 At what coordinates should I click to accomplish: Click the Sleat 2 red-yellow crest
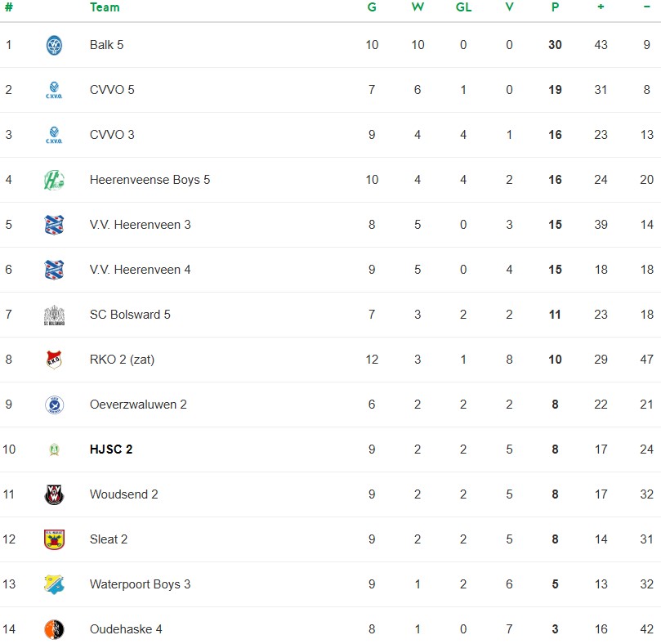coord(54,539)
